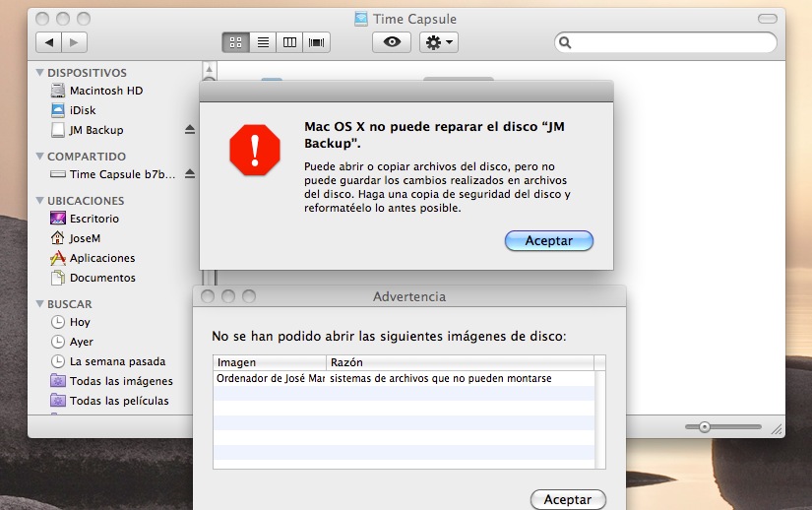The image size is (812, 510).
Task: Open Documentos from the sidebar
Action: pyautogui.click(x=94, y=278)
